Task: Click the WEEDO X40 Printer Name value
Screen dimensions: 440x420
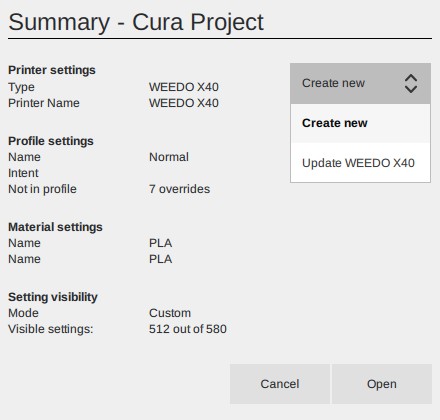Action: click(184, 103)
